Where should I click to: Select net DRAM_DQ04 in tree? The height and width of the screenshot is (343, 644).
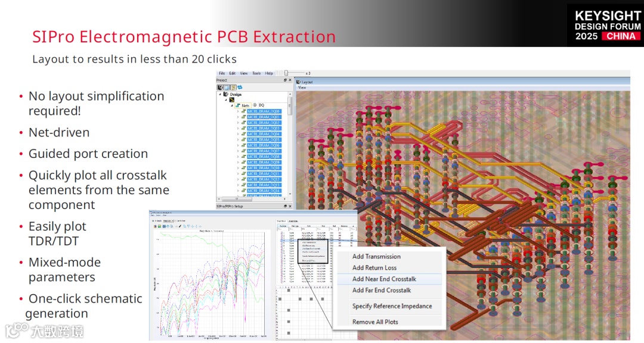(264, 134)
